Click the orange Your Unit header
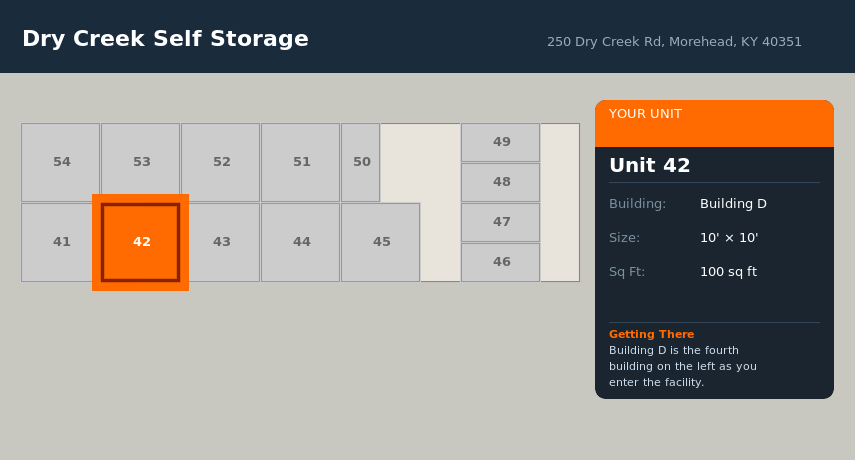The height and width of the screenshot is (460, 855). pos(714,122)
